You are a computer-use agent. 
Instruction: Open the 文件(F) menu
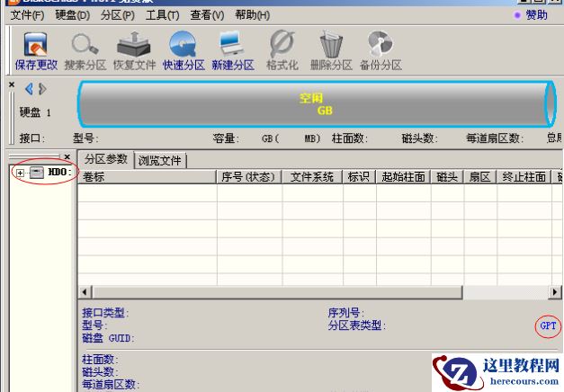pos(27,15)
